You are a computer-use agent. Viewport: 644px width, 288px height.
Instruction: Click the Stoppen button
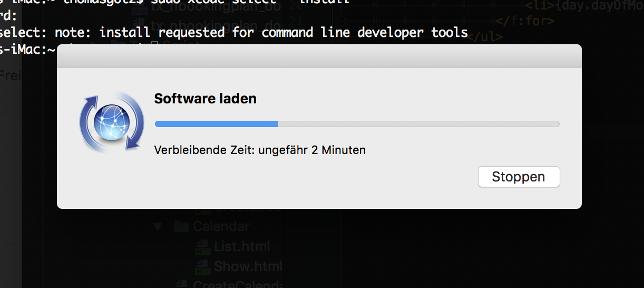click(519, 177)
